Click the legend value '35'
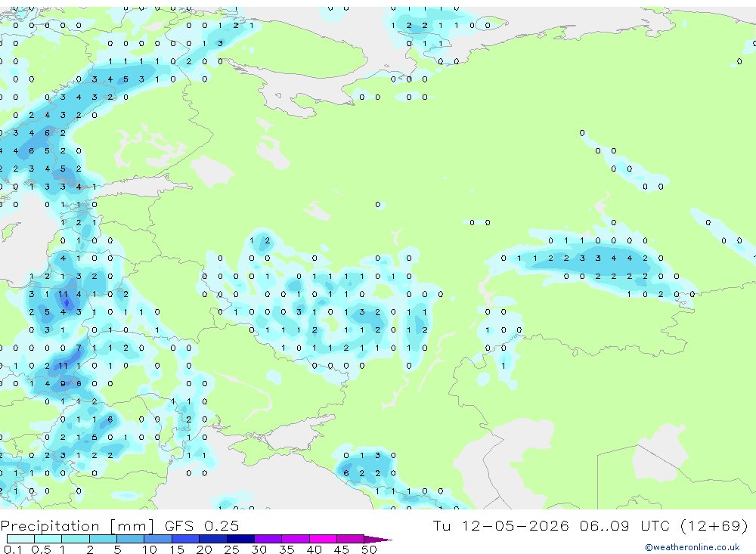The height and width of the screenshot is (554, 756). pyautogui.click(x=287, y=549)
